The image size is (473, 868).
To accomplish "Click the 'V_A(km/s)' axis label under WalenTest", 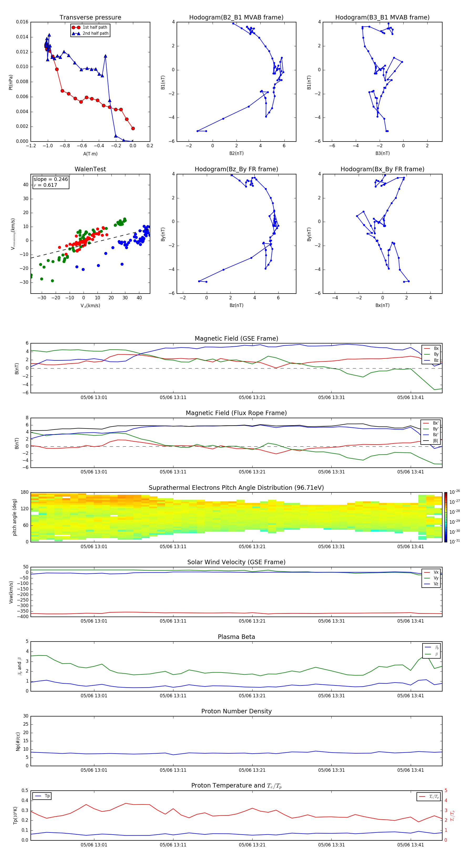I will coord(90,306).
